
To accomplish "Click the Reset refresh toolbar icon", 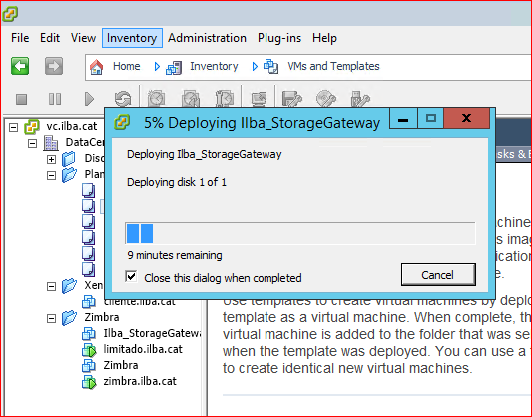I will click(123, 99).
